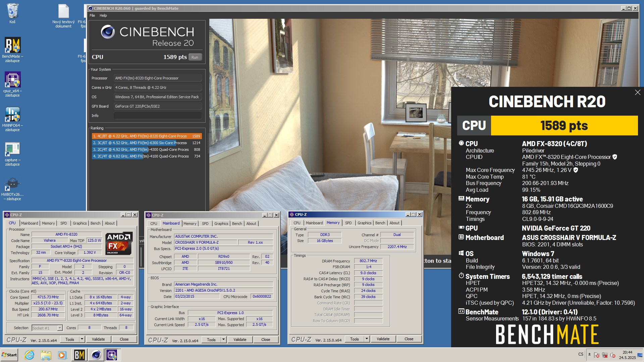Show hidden system tray icons arrow
Screen dimensions: 644x362
point(589,355)
